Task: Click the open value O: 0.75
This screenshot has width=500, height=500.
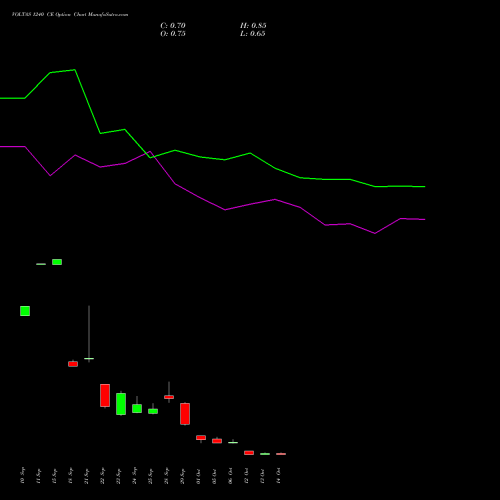Action: click(173, 34)
